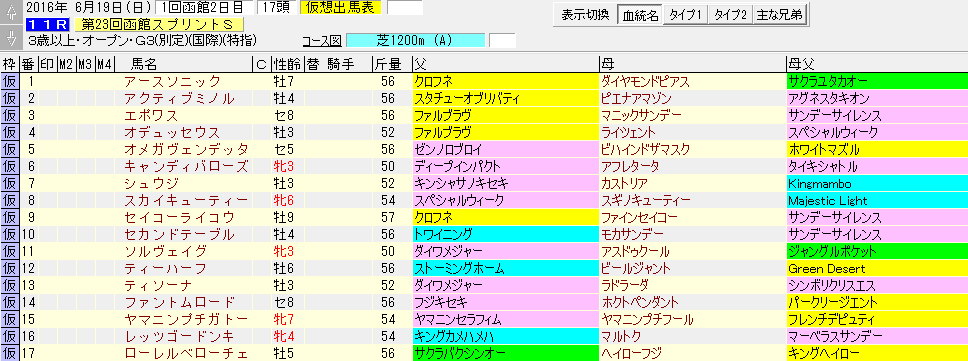Click the 馬名 column header
The height and width of the screenshot is (361, 968).
pos(145,64)
